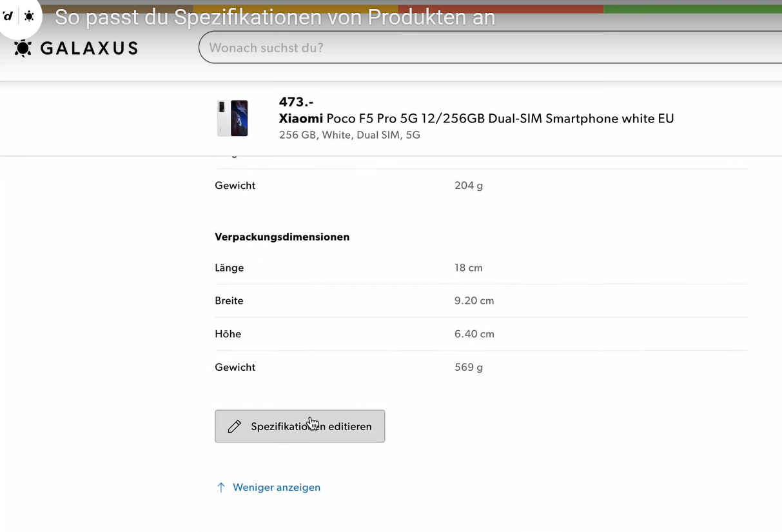Click the 473.- price in the product header
Screen dimensions: 782x532
coord(296,102)
